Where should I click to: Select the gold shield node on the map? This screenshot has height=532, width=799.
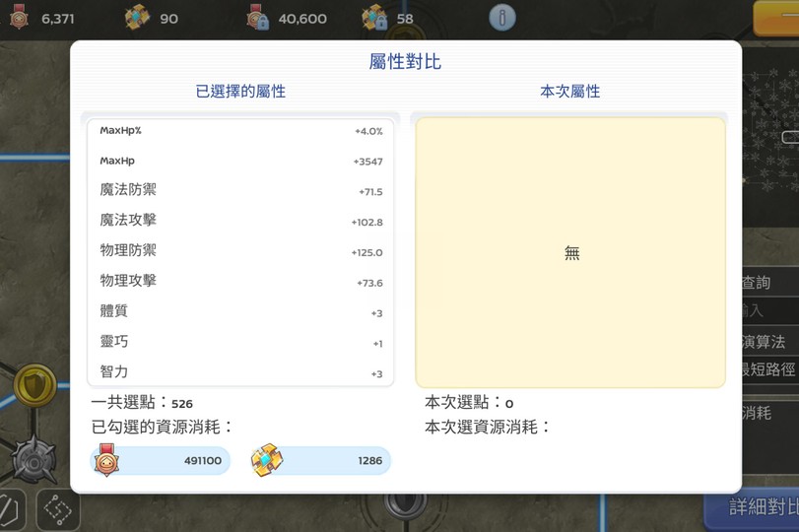tap(34, 386)
